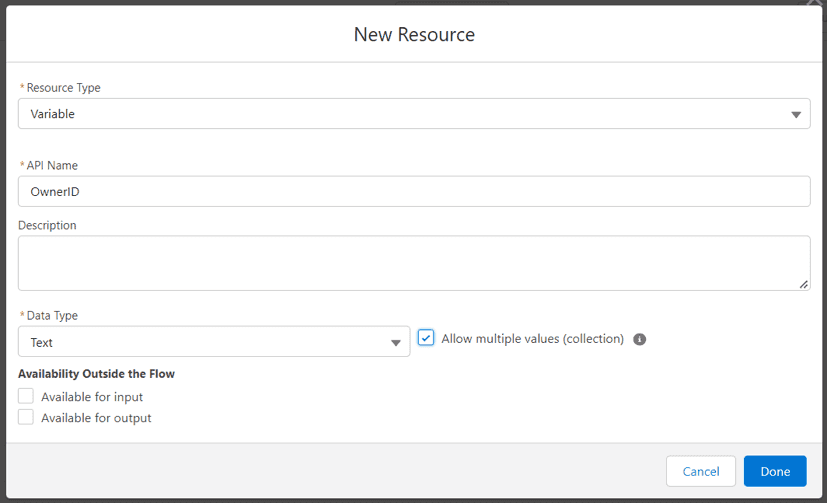Click into the Description text area

pyautogui.click(x=414, y=263)
